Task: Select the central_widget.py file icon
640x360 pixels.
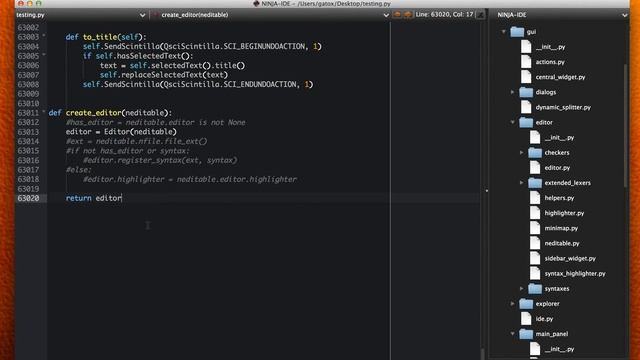Action: pyautogui.click(x=526, y=77)
